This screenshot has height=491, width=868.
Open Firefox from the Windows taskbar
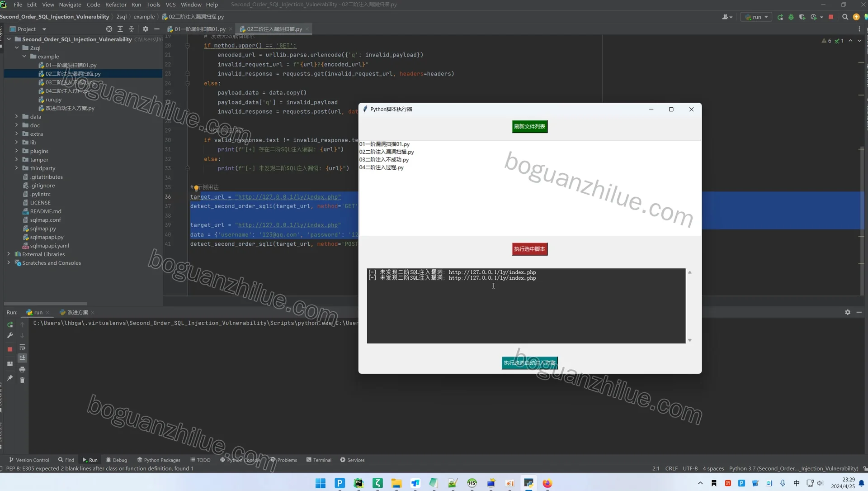click(547, 483)
